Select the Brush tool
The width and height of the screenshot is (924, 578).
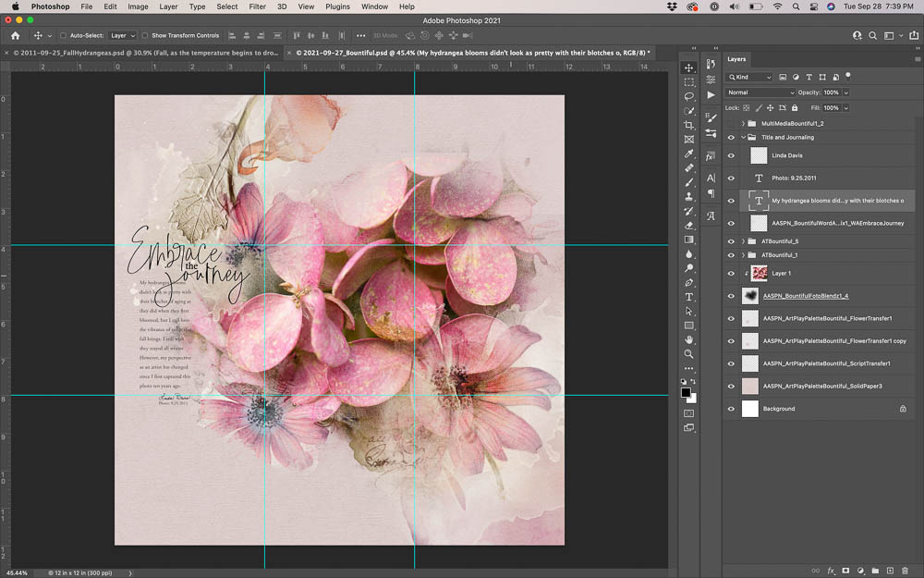tap(689, 182)
